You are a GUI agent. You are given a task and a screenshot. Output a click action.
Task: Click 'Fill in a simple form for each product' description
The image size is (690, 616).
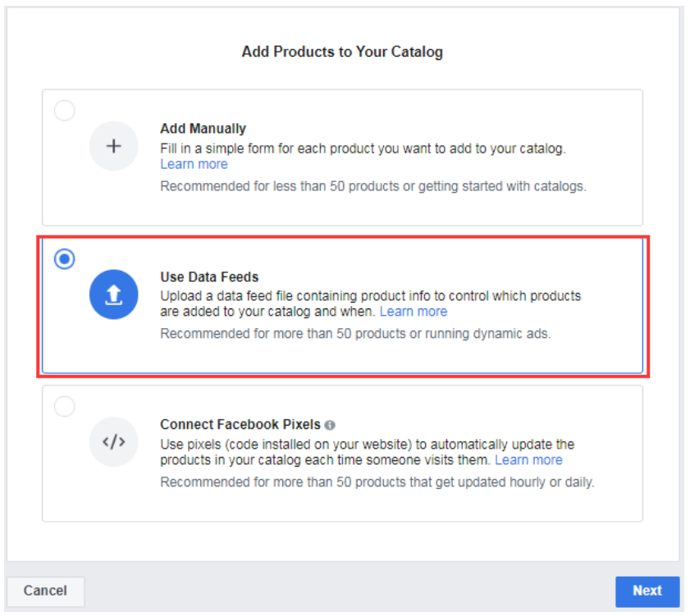pos(363,148)
